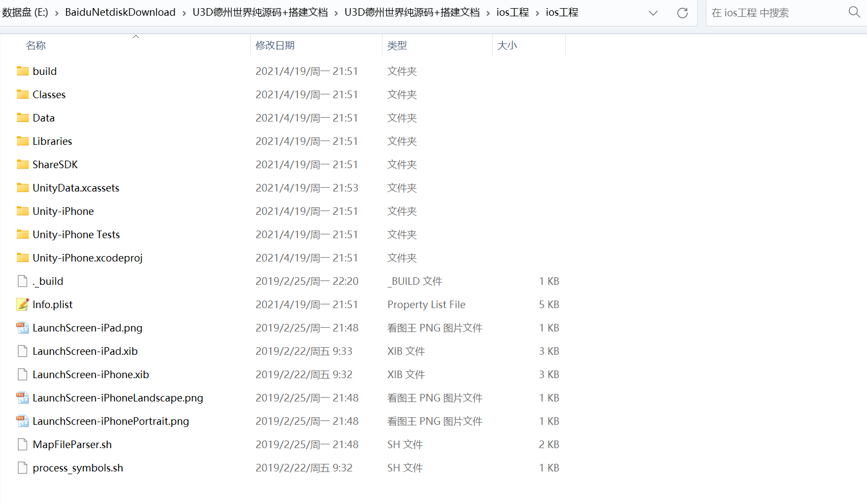The width and height of the screenshot is (867, 504).
Task: Sort files by 名称 column header
Action: 36,46
